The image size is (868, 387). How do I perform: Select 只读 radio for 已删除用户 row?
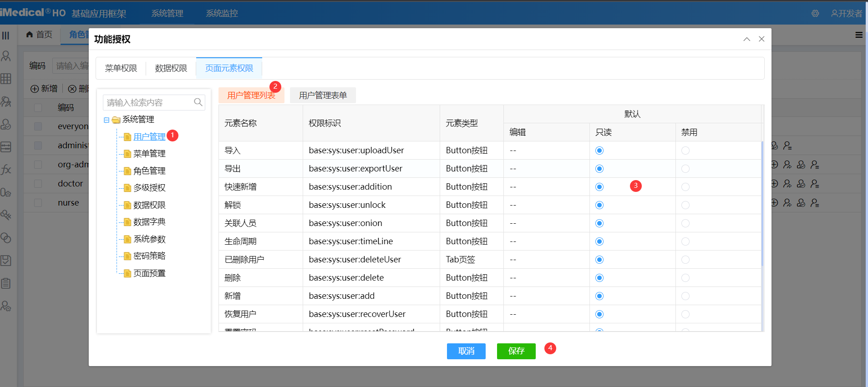pos(599,260)
